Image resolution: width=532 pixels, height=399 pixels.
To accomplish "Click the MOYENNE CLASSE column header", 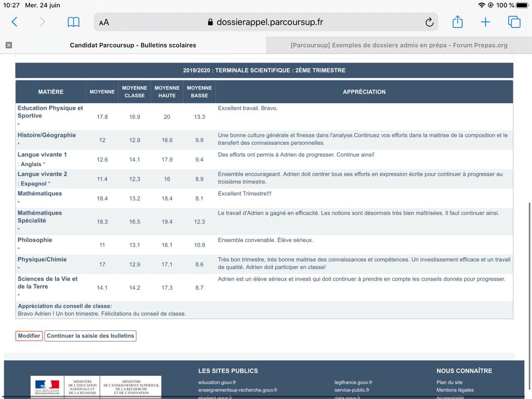I will click(x=135, y=92).
